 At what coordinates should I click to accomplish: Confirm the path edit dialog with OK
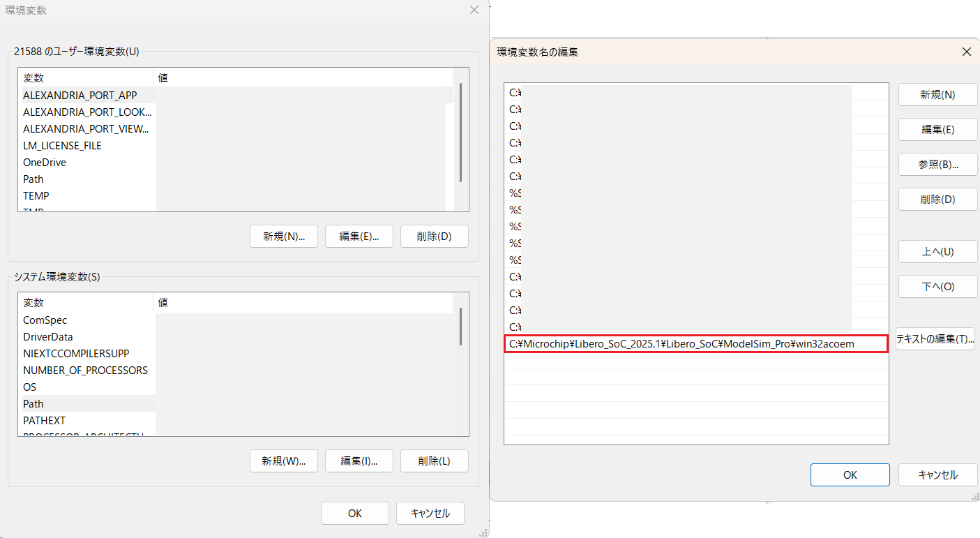(850, 475)
